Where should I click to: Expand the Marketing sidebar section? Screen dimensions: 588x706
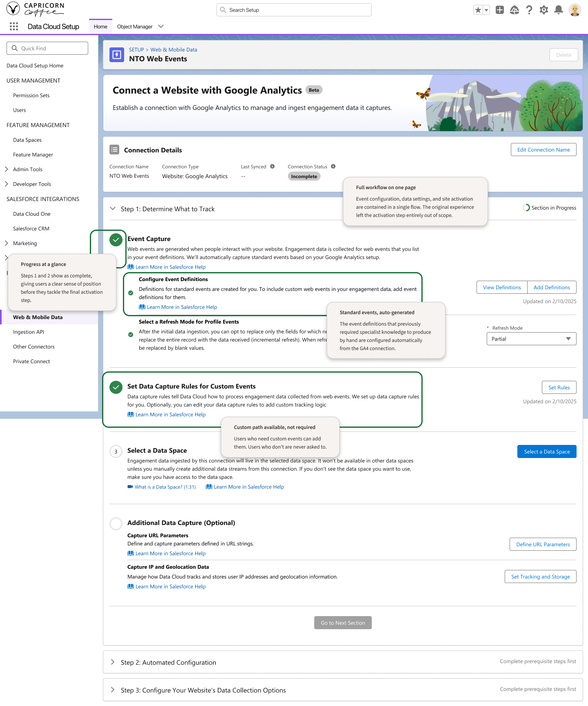pos(7,243)
